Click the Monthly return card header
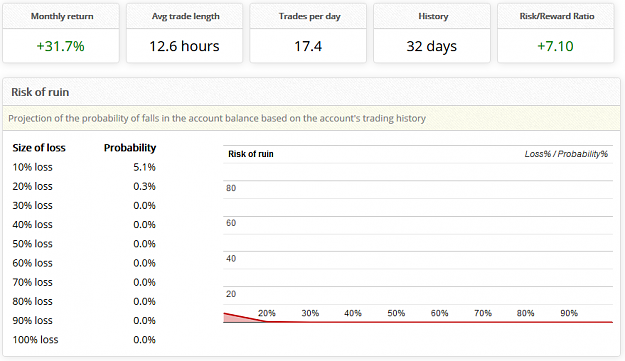The image size is (625, 361). pyautogui.click(x=61, y=16)
